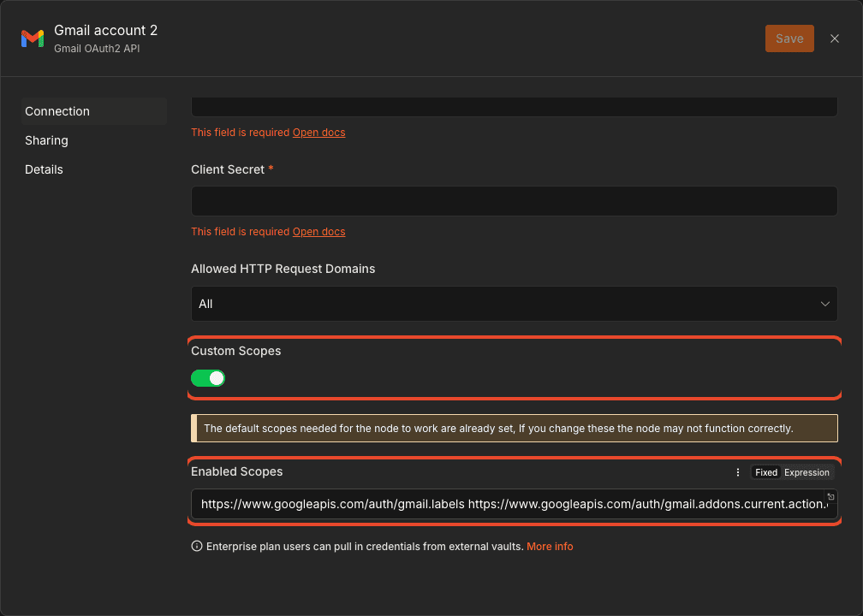
Task: Open docs link above Client Secret label
Action: (318, 133)
